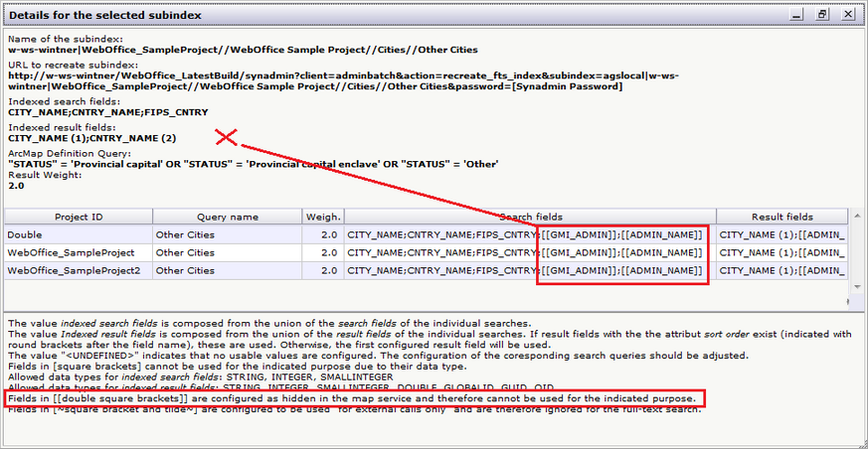This screenshot has width=868, height=449.
Task: Click the result fields cell of Double row
Action: pos(782,235)
